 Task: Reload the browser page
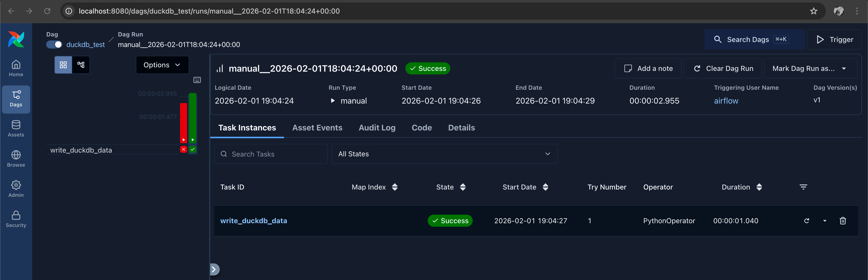click(47, 11)
